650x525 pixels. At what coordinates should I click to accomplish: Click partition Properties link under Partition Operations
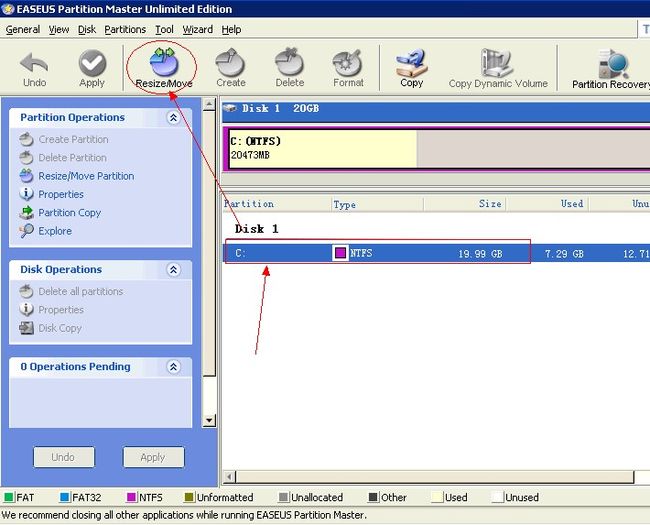point(61,194)
